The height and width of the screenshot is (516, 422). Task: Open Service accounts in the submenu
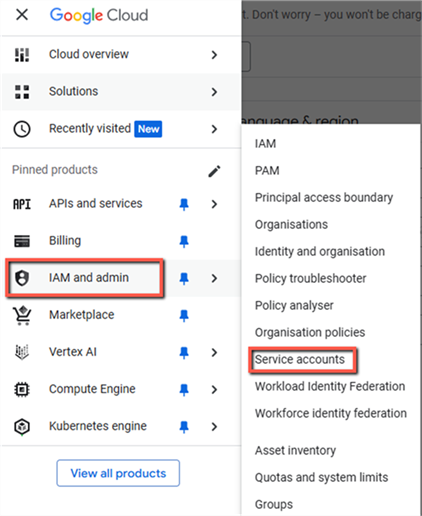point(300,359)
